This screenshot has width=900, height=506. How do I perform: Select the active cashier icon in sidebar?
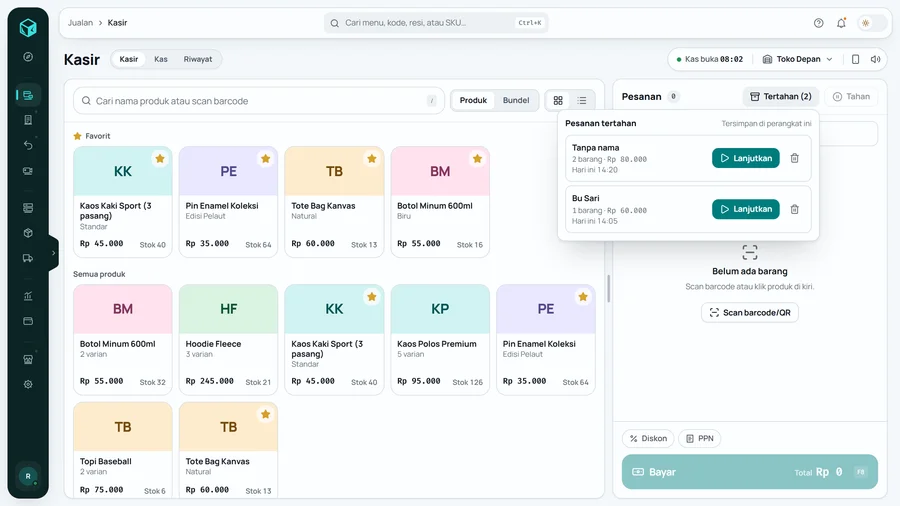click(x=28, y=95)
